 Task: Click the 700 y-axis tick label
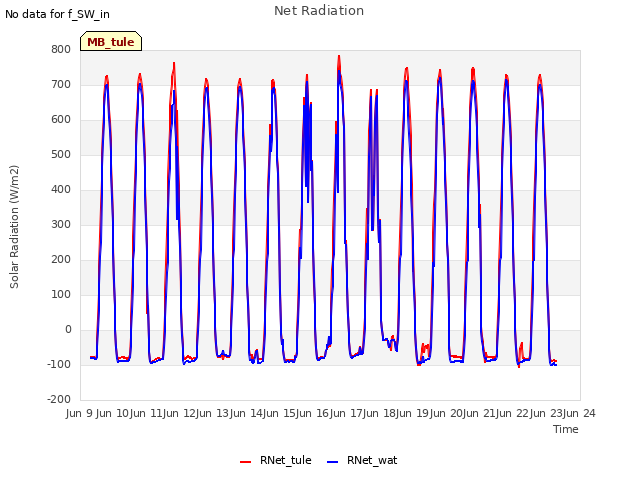(x=61, y=84)
